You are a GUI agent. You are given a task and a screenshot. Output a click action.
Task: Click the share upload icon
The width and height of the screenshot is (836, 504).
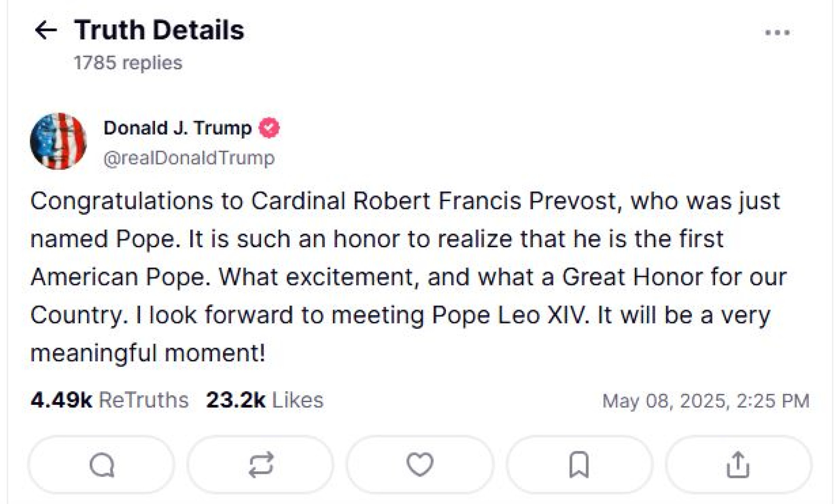point(738,465)
